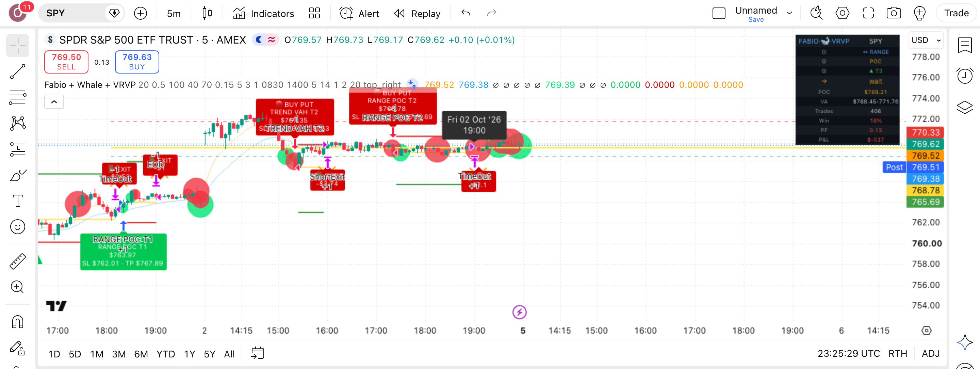The image size is (980, 369).
Task: Start bar Replay mode
Action: [417, 13]
